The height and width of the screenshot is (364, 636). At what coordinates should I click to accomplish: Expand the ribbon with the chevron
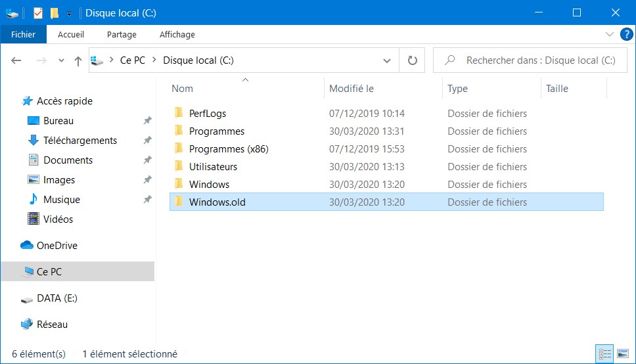pyautogui.click(x=609, y=34)
